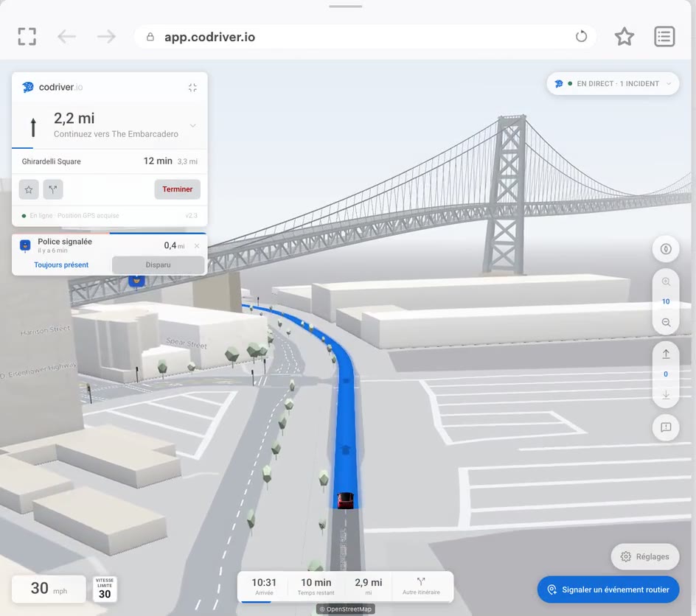Bookmark the page with the star icon
This screenshot has height=616, width=696.
[x=624, y=36]
